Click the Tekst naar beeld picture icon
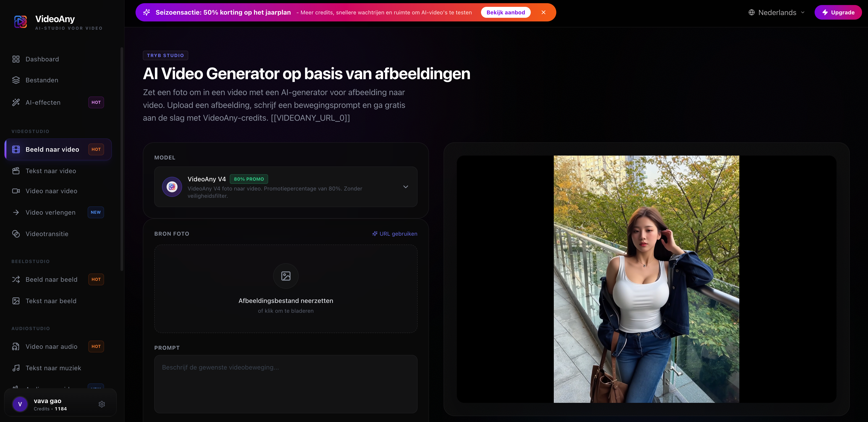This screenshot has width=868, height=422. click(16, 301)
